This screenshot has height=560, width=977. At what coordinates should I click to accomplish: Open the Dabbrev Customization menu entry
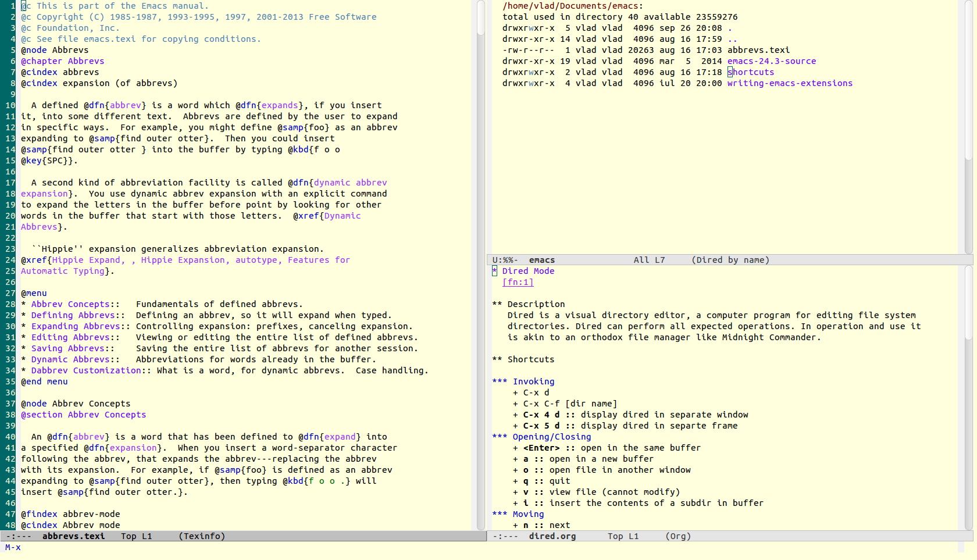pyautogui.click(x=86, y=370)
